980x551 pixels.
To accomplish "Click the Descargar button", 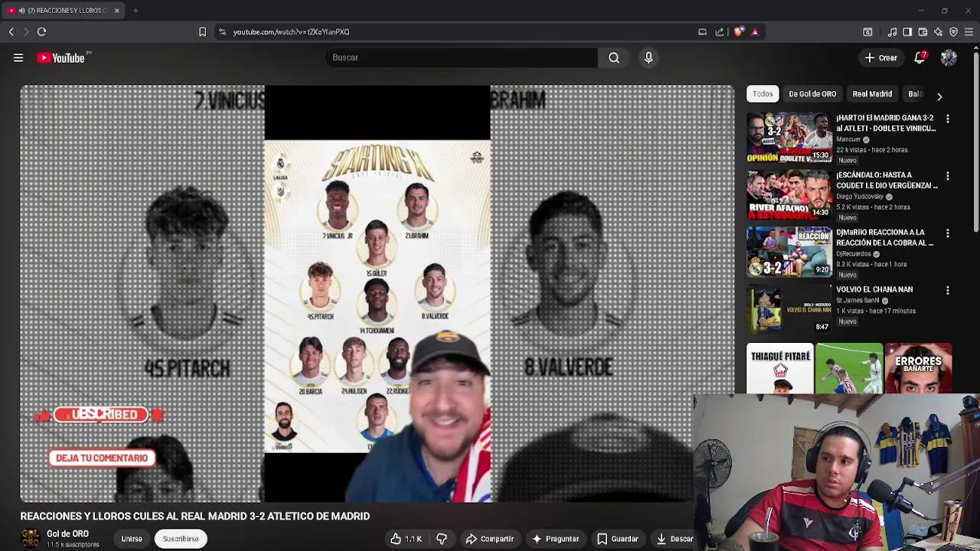I will [x=675, y=539].
